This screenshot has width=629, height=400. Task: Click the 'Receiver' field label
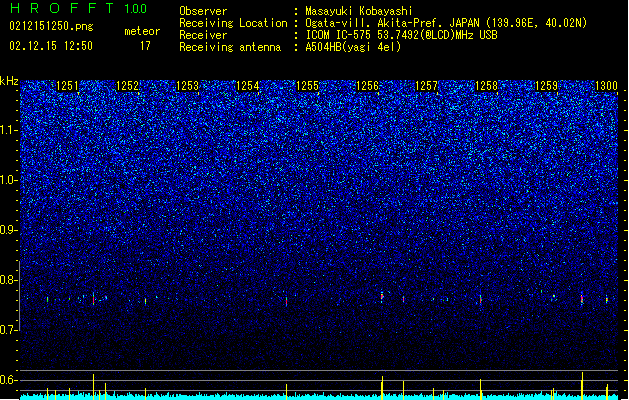203,35
